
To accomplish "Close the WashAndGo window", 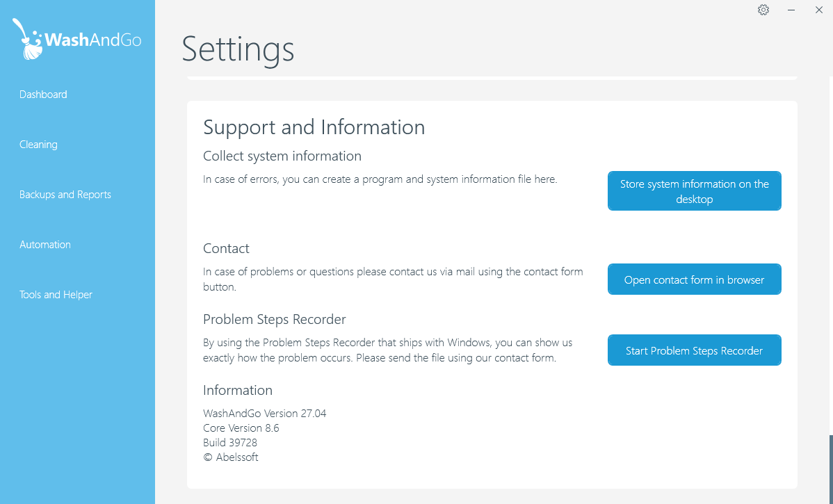I will click(x=818, y=10).
